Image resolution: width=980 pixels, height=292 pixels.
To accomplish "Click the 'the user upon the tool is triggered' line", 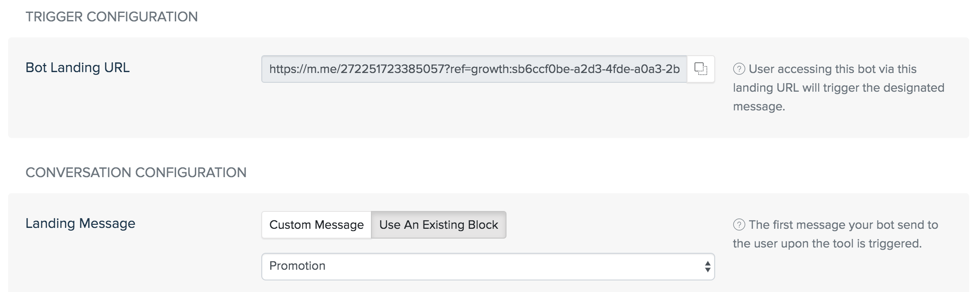I will 827,243.
